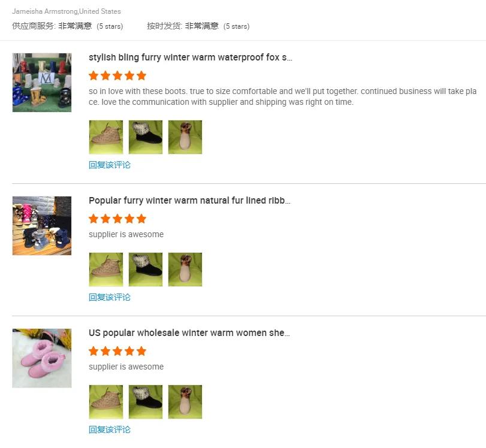
Task: View black fur-cuff boot photo in third review
Action: (x=146, y=402)
